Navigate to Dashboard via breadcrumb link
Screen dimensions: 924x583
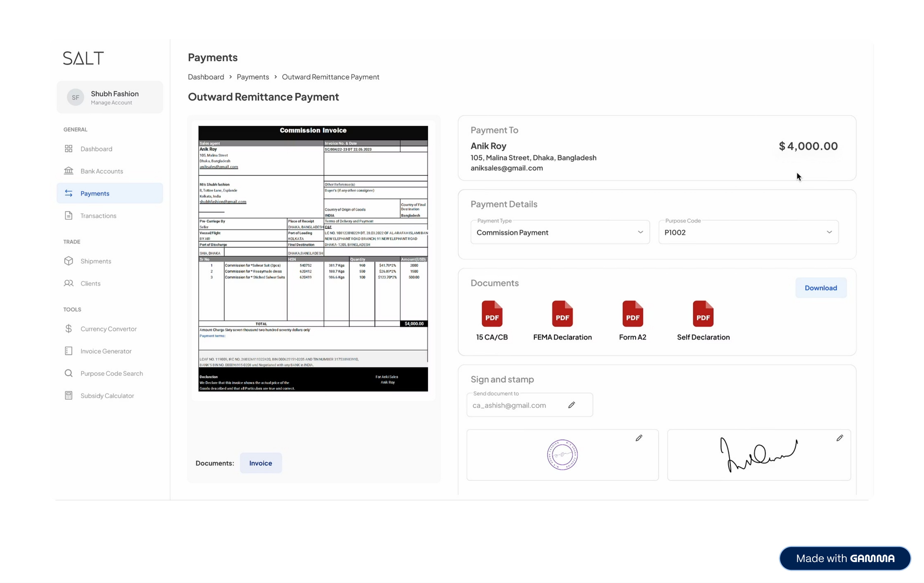pos(206,77)
